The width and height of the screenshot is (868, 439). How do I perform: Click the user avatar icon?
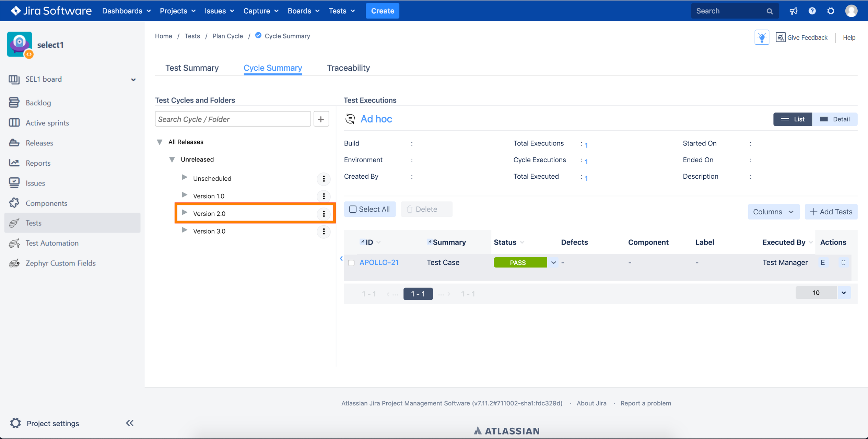click(x=851, y=11)
